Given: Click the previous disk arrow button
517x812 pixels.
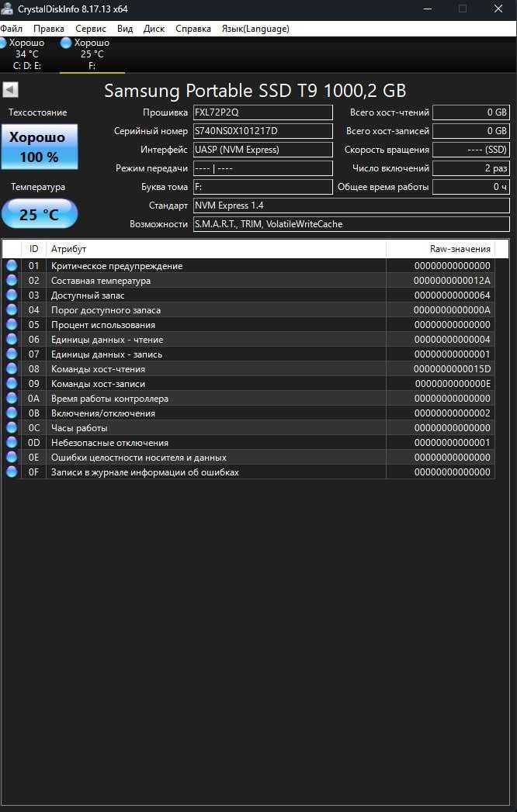Looking at the screenshot, I should click(x=10, y=90).
